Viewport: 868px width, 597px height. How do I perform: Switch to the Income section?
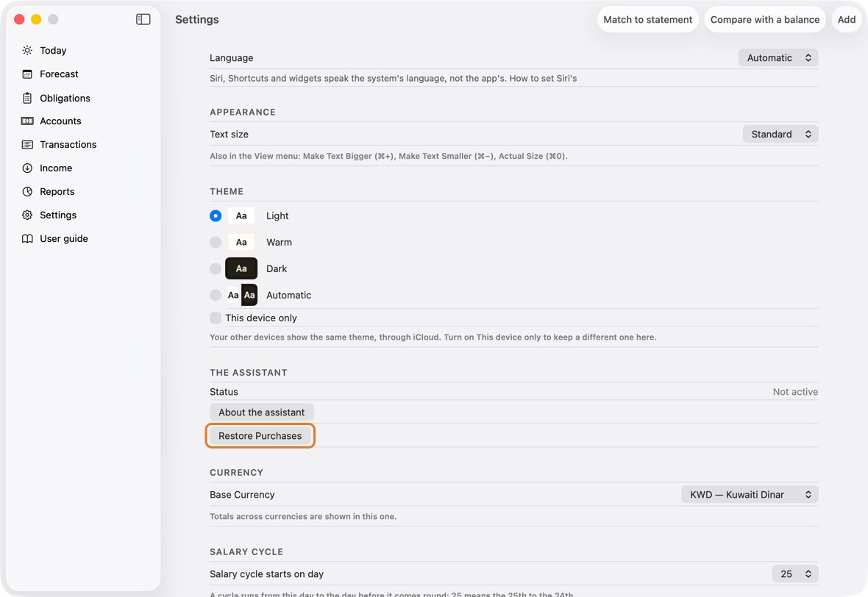tap(83, 168)
